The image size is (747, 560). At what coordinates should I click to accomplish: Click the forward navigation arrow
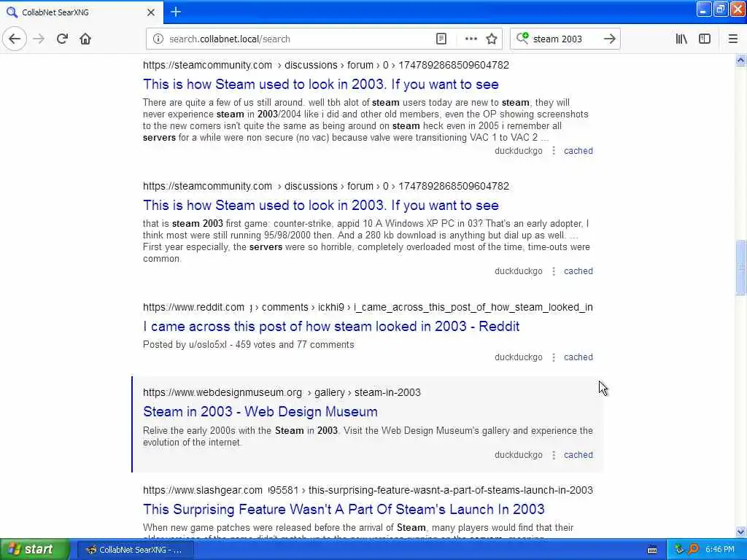pyautogui.click(x=39, y=39)
